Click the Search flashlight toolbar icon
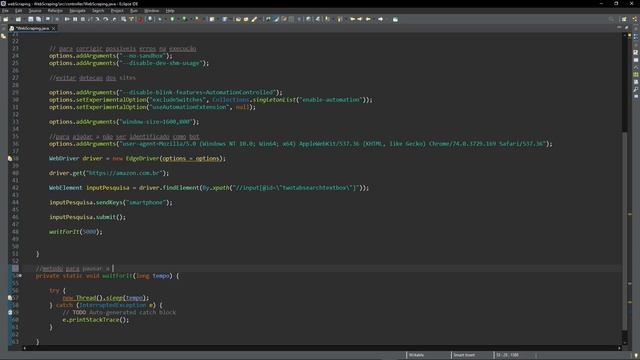 tap(254, 19)
